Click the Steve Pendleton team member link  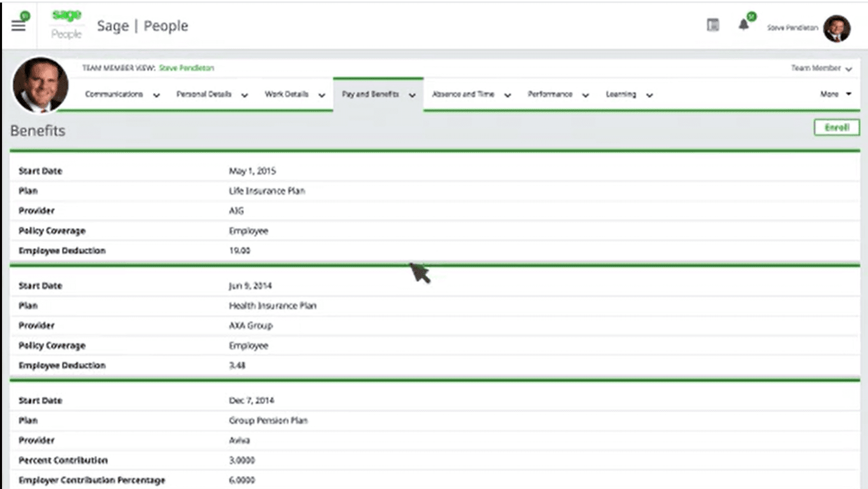(x=186, y=68)
